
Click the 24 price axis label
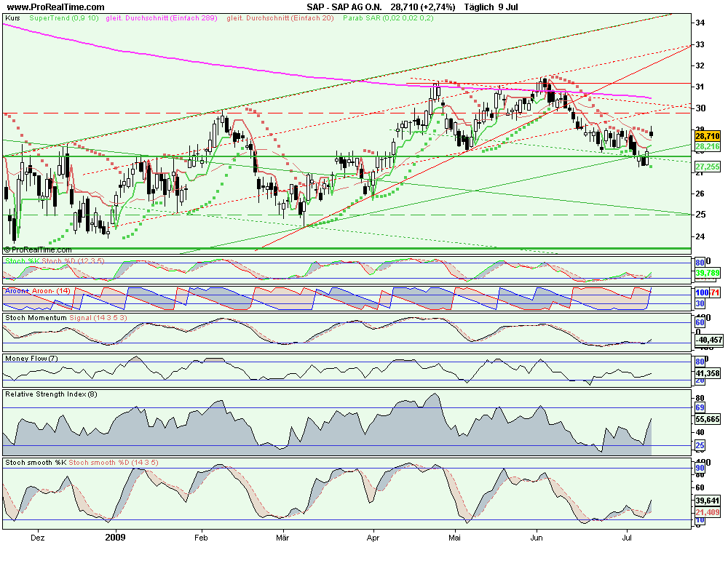pos(700,236)
